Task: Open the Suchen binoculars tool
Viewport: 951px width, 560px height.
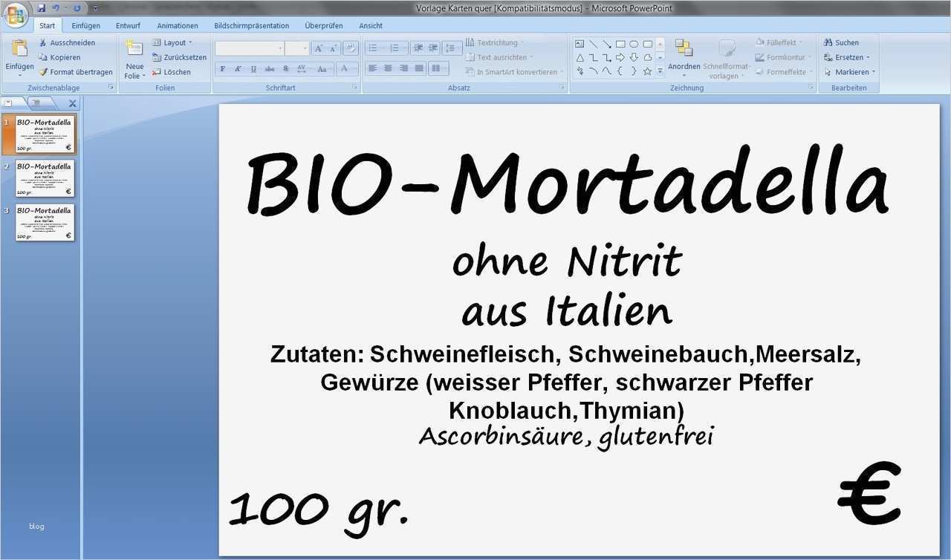Action: [841, 42]
